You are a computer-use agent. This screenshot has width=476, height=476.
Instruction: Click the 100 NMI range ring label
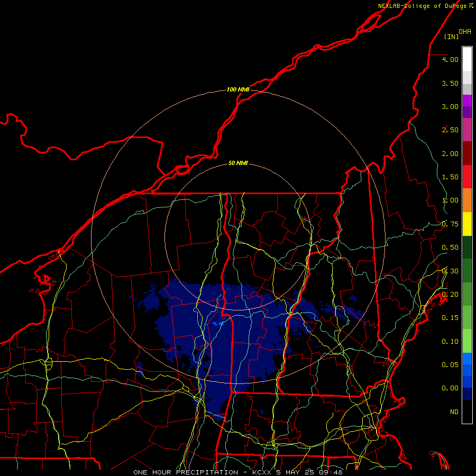(238, 89)
